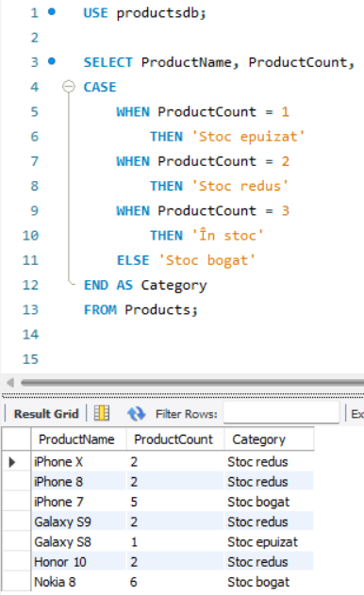This screenshot has height=595, width=364.
Task: Click the statement marker dot on line 1
Action: (x=52, y=11)
